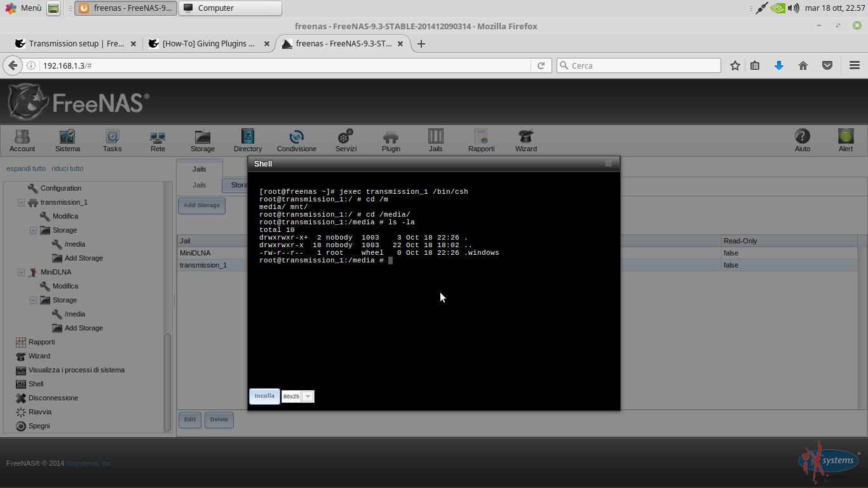Open the Tasks toolbar section
The width and height of the screenshot is (868, 488).
(x=112, y=140)
